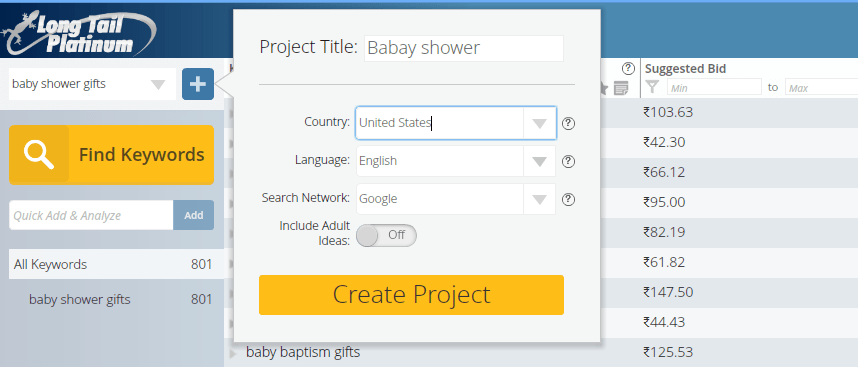Click the Long Tail Platinum logo
Image resolution: width=858 pixels, height=367 pixels.
pyautogui.click(x=79, y=32)
